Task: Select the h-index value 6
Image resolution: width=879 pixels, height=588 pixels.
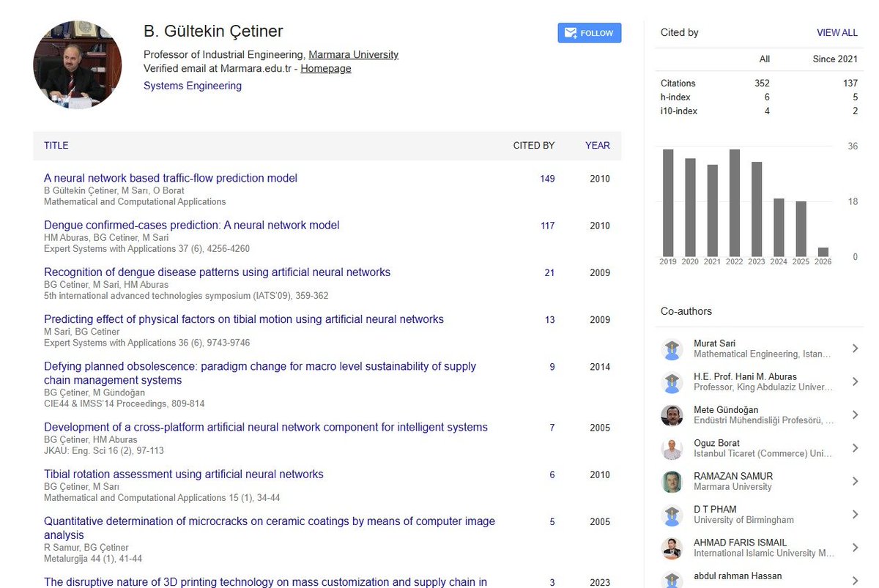Action: tap(767, 97)
